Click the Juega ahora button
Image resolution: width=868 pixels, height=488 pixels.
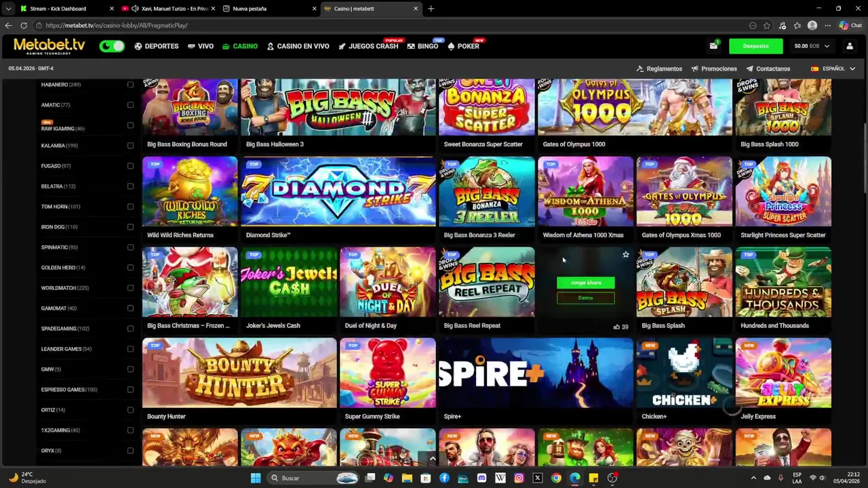[586, 283]
